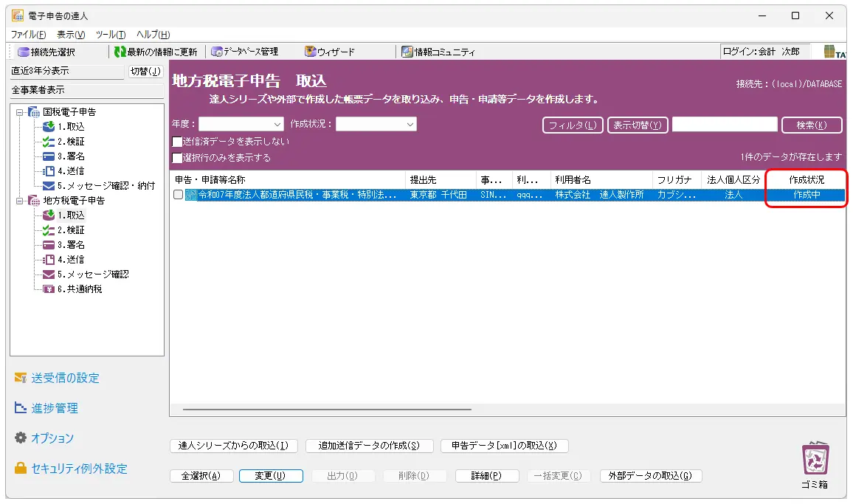Open the ツール(T) menu
Screen dimensions: 853x504
click(111, 35)
